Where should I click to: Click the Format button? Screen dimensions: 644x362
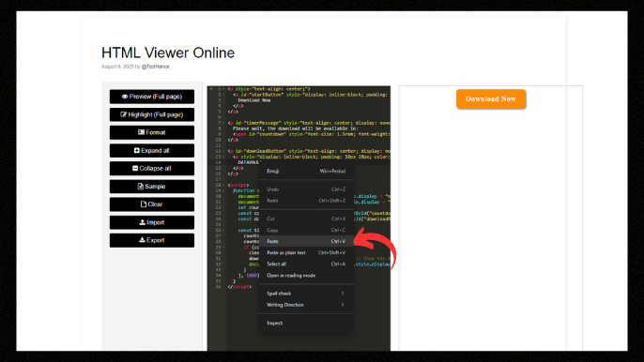click(151, 132)
